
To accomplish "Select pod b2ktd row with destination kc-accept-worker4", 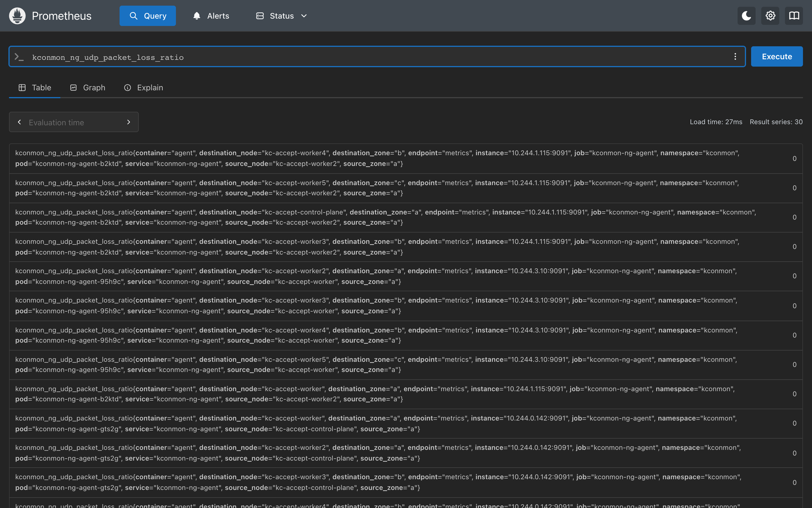I will point(406,159).
